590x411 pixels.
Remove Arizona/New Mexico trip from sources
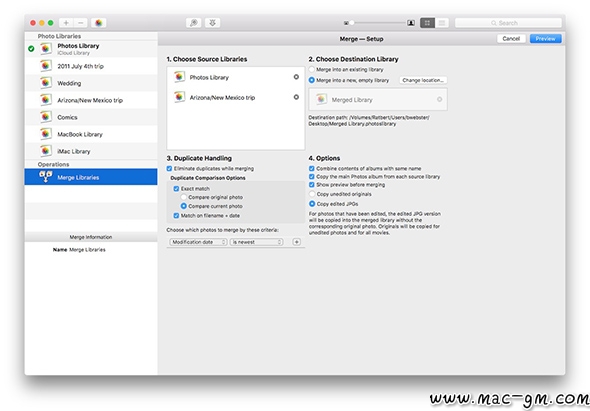(296, 97)
